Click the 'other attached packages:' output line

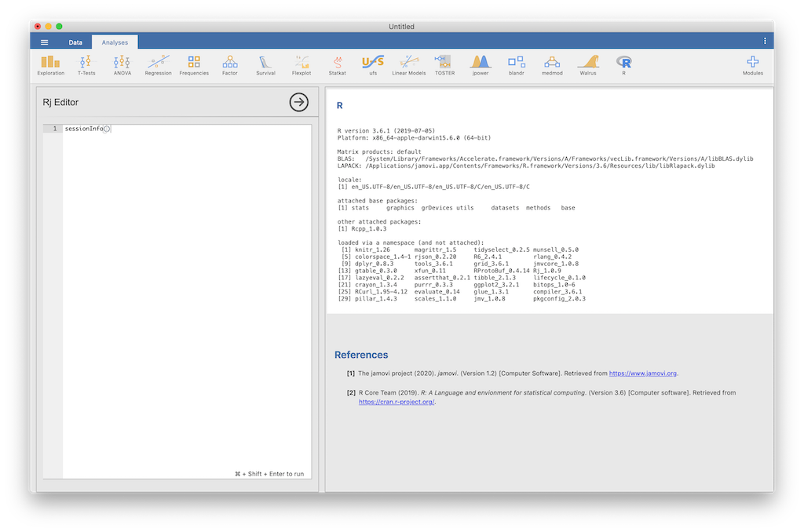379,222
